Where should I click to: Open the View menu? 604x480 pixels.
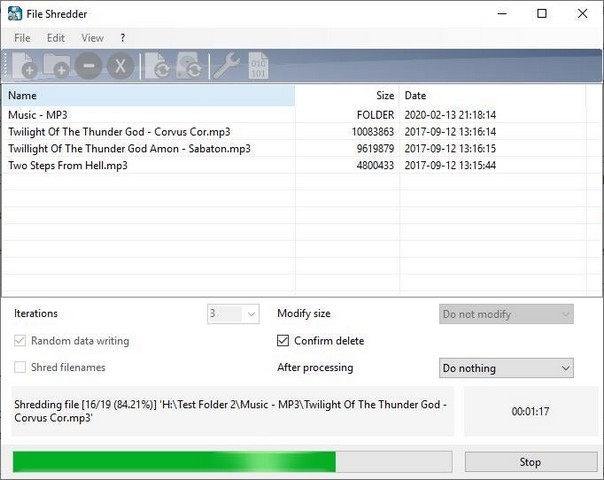tap(92, 38)
